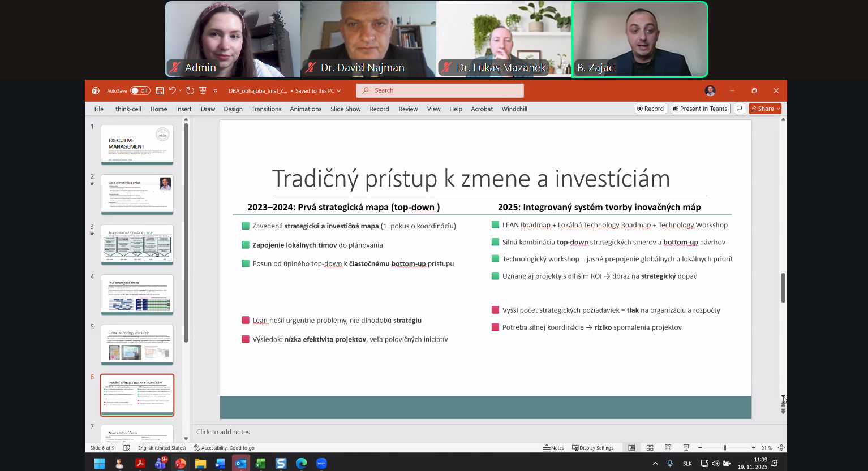Switch to Reading View icon
868x471 pixels.
tap(668, 448)
